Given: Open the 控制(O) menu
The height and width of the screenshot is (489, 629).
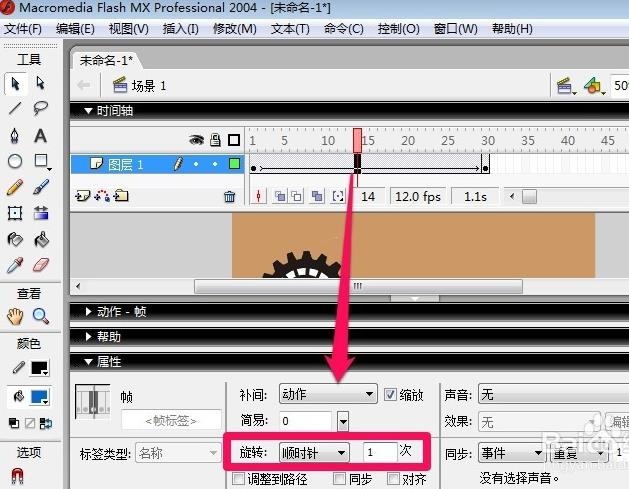Looking at the screenshot, I should [399, 29].
